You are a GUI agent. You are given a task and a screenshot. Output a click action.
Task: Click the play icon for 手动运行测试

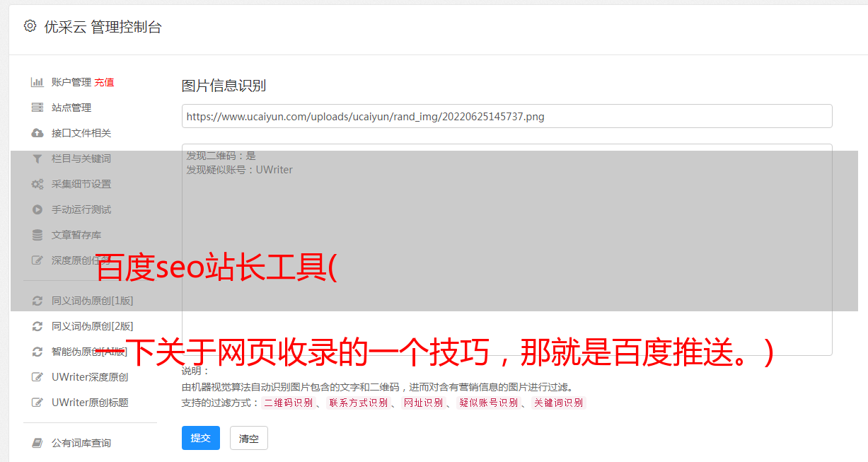coord(37,209)
